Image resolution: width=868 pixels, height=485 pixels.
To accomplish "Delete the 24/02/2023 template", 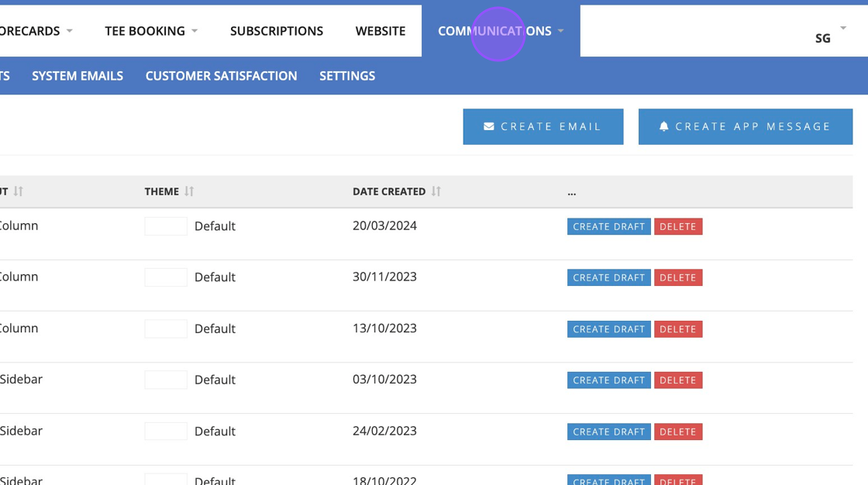I will pyautogui.click(x=678, y=432).
